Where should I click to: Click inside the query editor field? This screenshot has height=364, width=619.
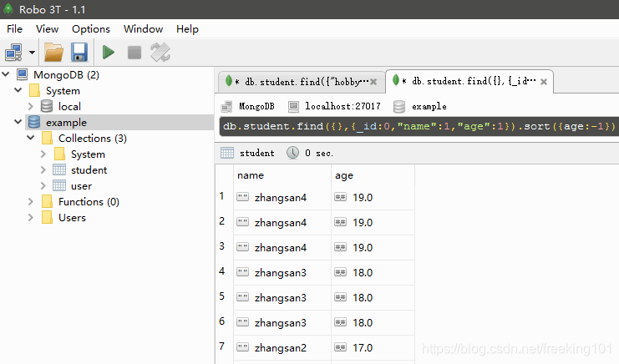pos(419,126)
